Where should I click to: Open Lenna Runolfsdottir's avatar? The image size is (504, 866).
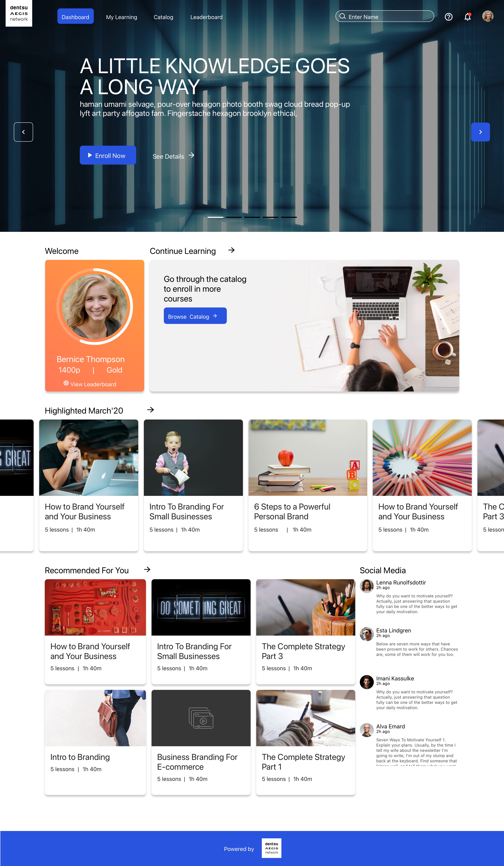[x=367, y=586]
